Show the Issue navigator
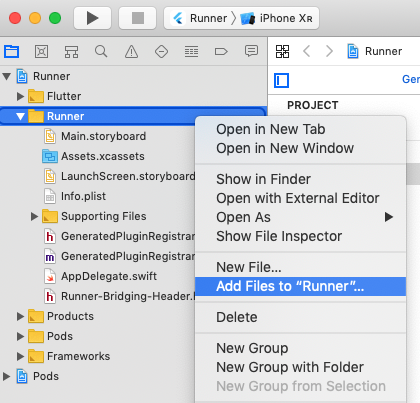Screen dimensions: 420x403 (131, 51)
